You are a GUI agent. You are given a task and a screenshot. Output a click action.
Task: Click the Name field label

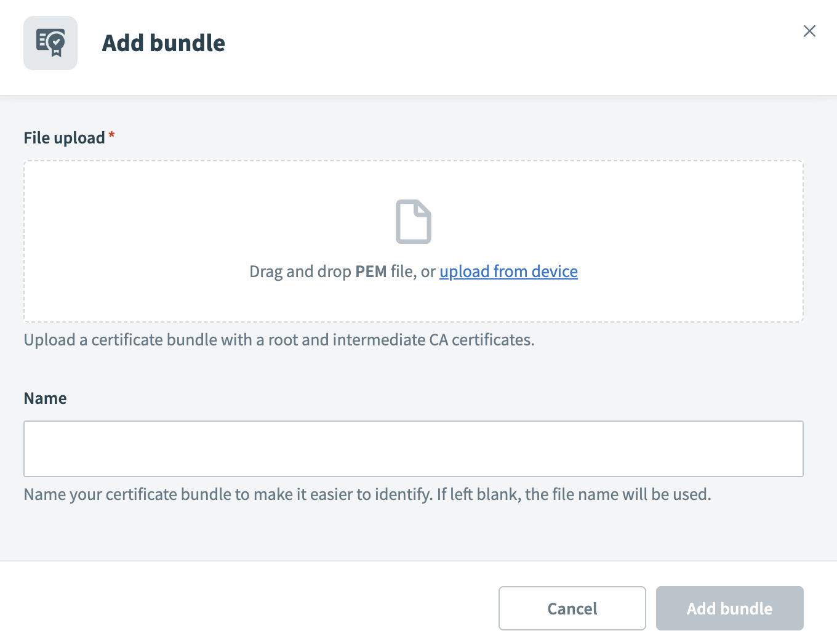[x=45, y=398]
